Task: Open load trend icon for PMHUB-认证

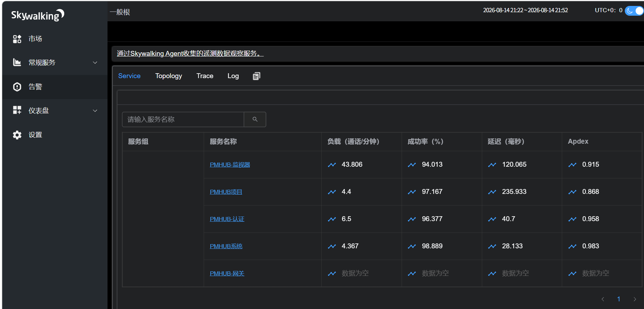Action: (x=332, y=219)
